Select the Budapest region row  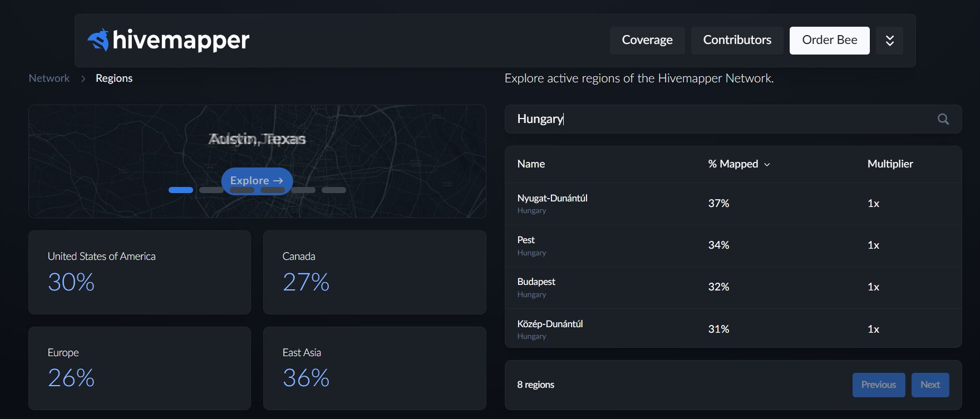(536, 282)
